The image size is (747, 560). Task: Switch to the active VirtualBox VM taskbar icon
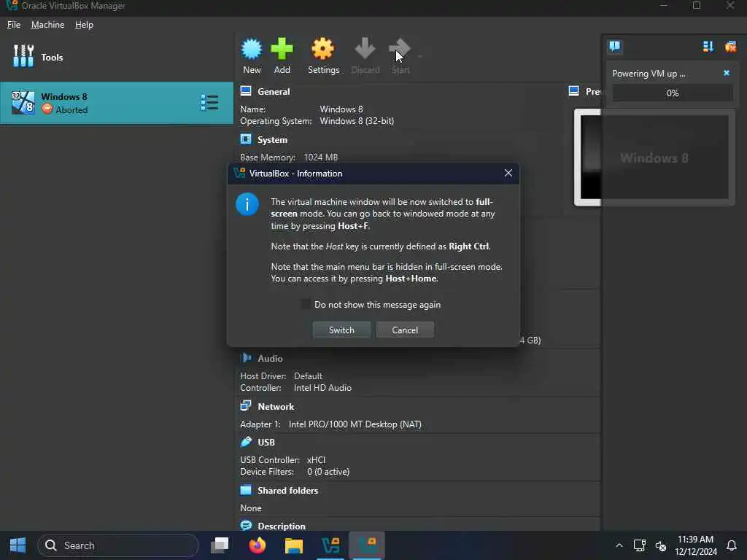point(368,545)
